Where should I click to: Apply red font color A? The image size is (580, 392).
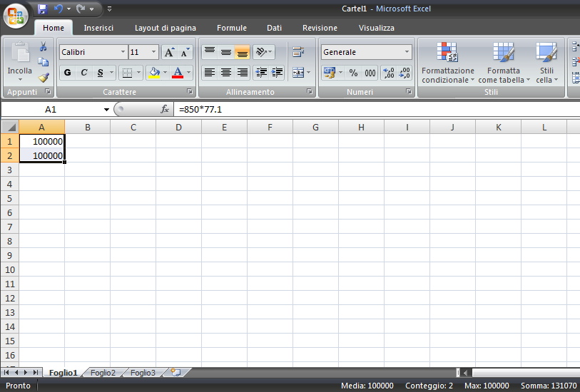pyautogui.click(x=178, y=73)
